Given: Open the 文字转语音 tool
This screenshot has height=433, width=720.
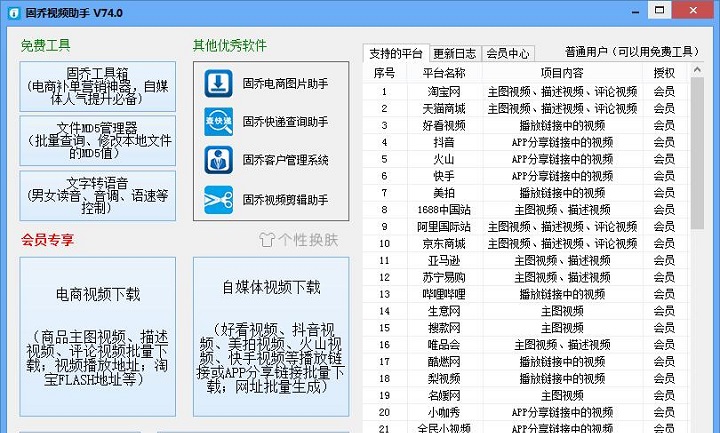Looking at the screenshot, I should (97, 196).
